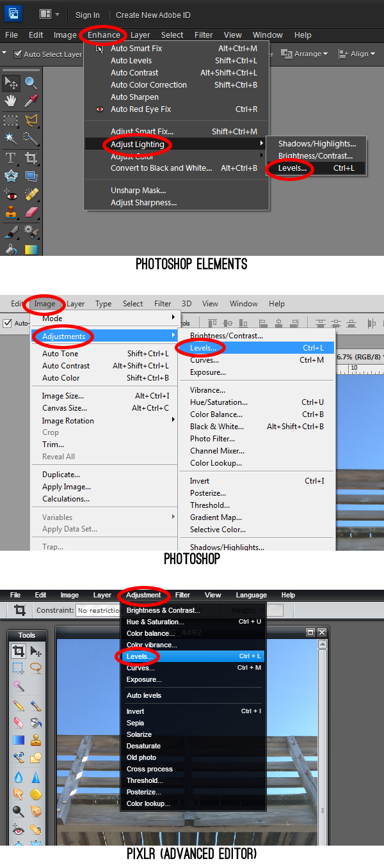Select Gradient tool in Pixlr Tools panel

(19, 741)
